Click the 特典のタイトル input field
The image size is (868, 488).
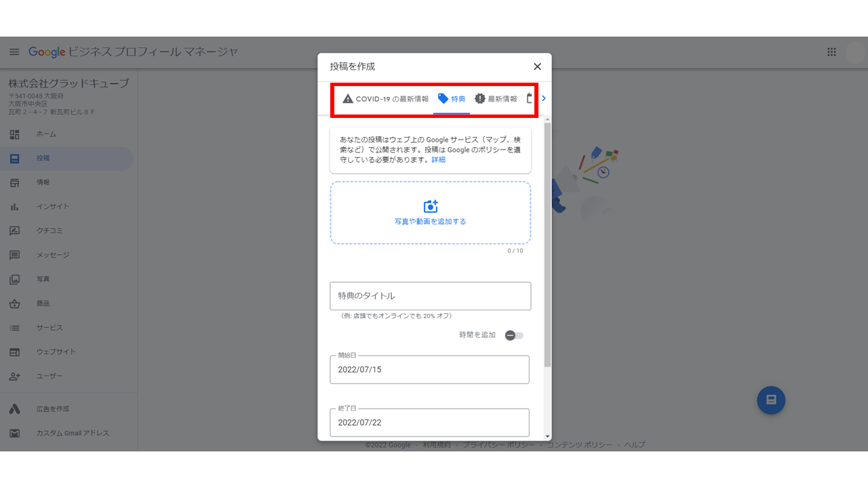[x=431, y=296]
